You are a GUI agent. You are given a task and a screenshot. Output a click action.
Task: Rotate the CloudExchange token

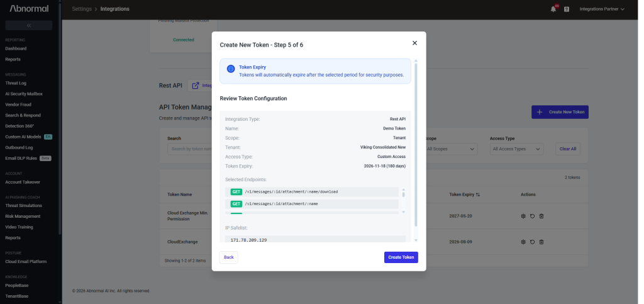(x=532, y=242)
